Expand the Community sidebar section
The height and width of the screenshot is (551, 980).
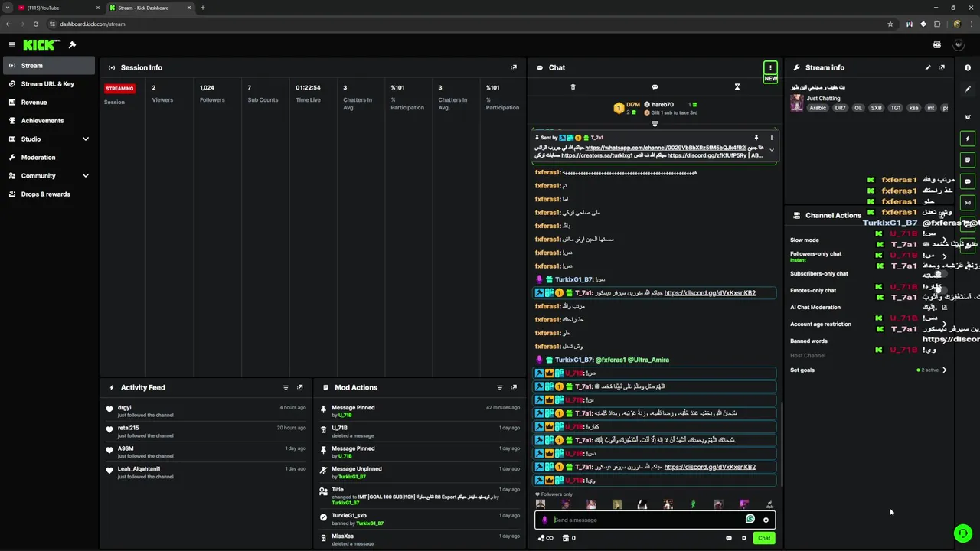[x=85, y=175]
